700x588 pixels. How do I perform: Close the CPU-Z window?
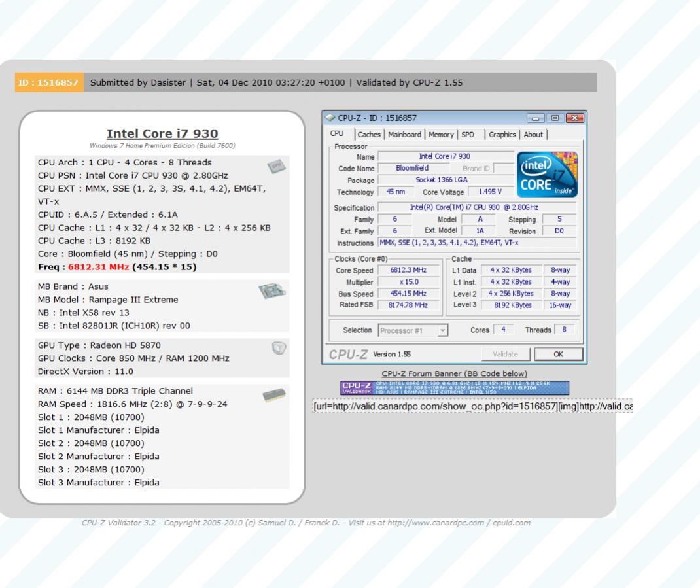[575, 118]
